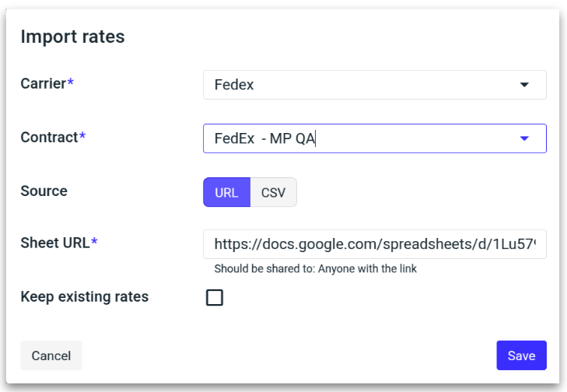Image resolution: width=567 pixels, height=392 pixels.
Task: Click the 'FedEx - MP QA' contract text
Action: [x=264, y=138]
